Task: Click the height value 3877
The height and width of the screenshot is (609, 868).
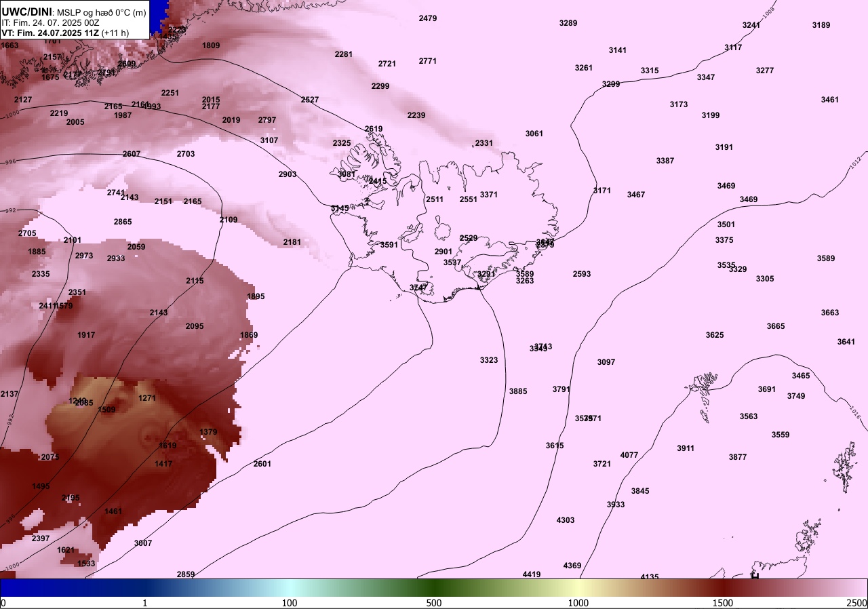Action: point(738,457)
